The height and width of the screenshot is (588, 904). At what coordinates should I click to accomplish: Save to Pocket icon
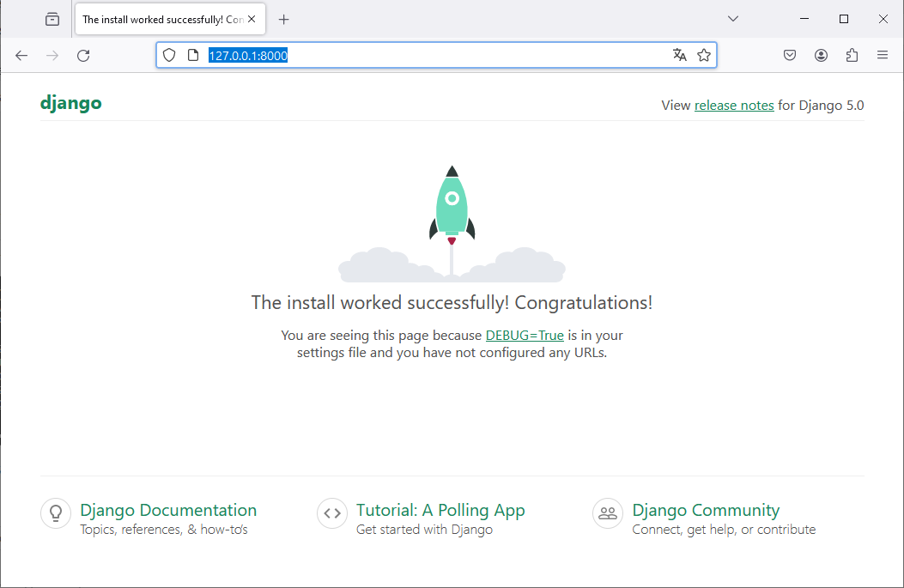point(790,56)
